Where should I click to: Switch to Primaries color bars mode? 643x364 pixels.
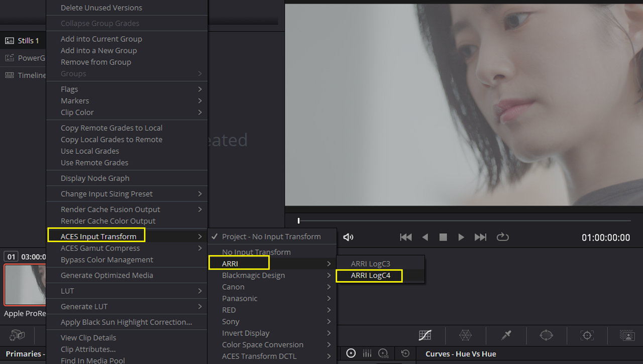(367, 353)
